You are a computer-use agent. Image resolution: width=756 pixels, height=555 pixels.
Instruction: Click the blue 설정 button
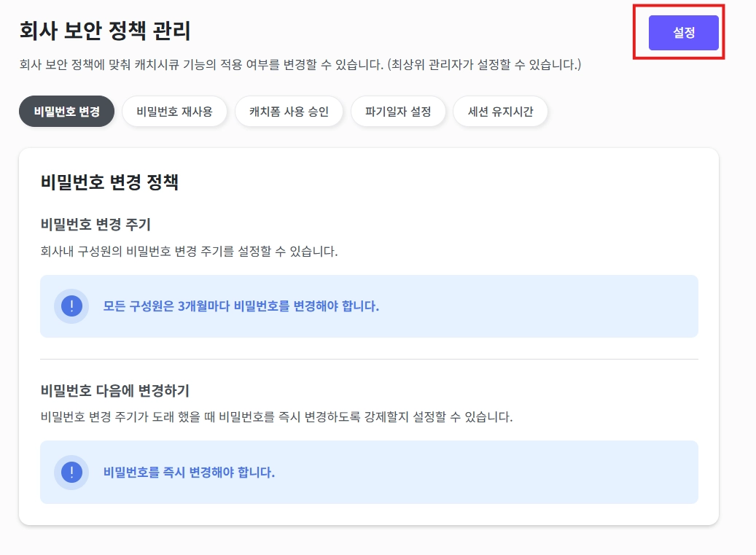pyautogui.click(x=683, y=33)
